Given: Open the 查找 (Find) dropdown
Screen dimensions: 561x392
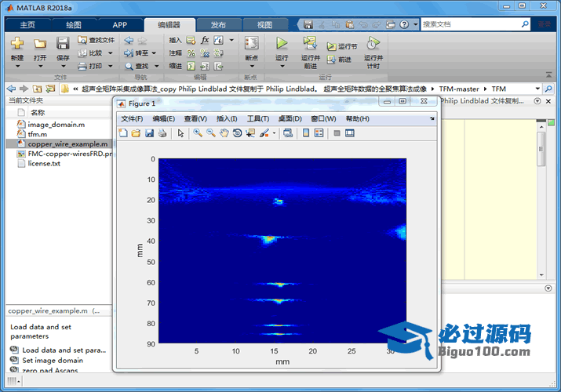Looking at the screenshot, I should 157,66.
